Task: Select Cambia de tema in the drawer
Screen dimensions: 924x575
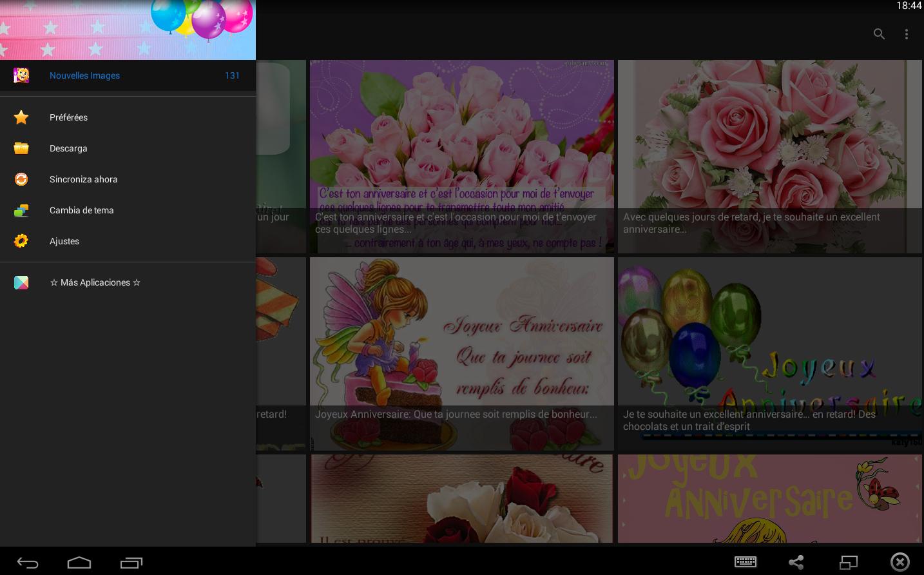Action: coord(128,210)
